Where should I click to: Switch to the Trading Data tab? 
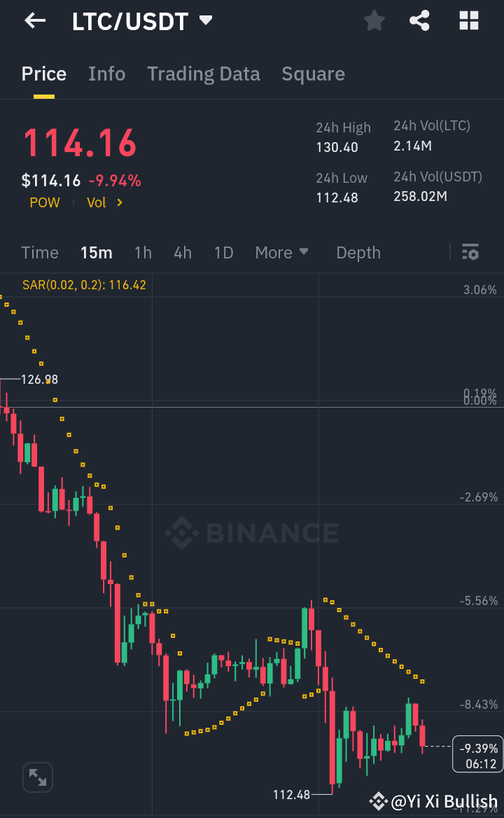coord(204,74)
